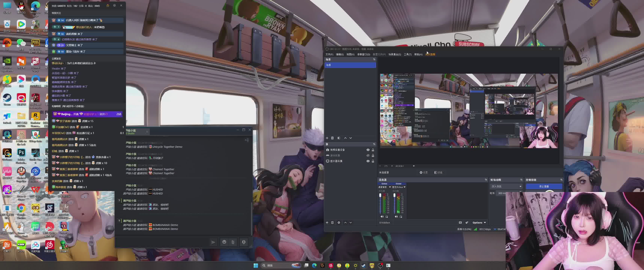Move source up in Sources toolbar
Image resolution: width=644 pixels, height=270 pixels.
(345, 223)
